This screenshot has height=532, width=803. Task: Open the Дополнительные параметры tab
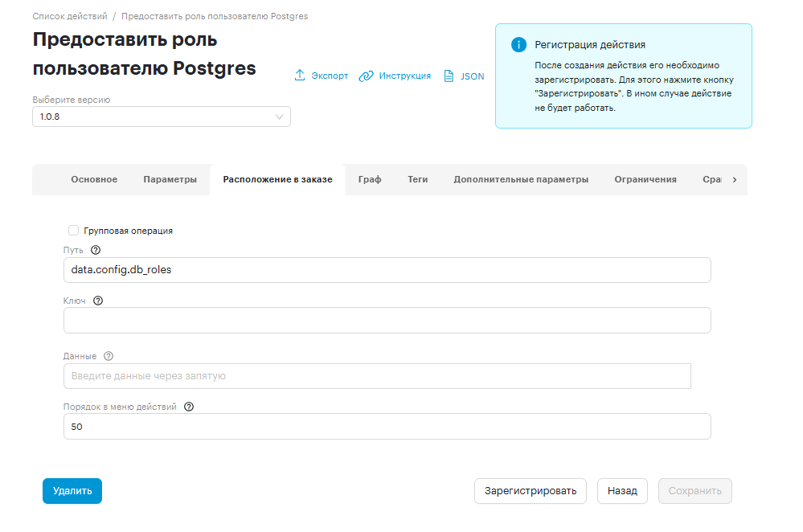[x=521, y=179]
